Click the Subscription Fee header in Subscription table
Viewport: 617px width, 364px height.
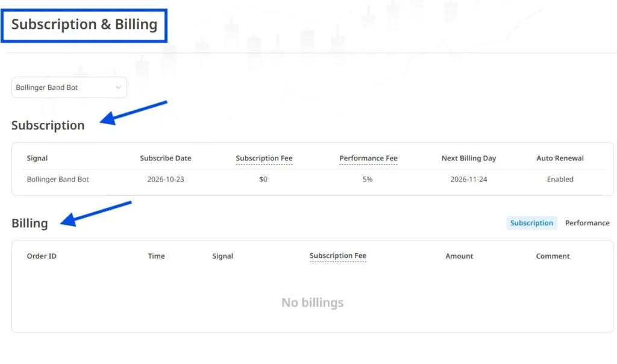click(x=264, y=158)
